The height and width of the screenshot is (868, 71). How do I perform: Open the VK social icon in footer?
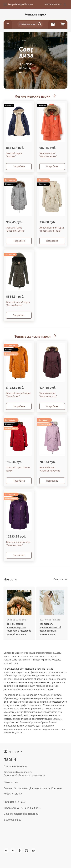click(6, 850)
